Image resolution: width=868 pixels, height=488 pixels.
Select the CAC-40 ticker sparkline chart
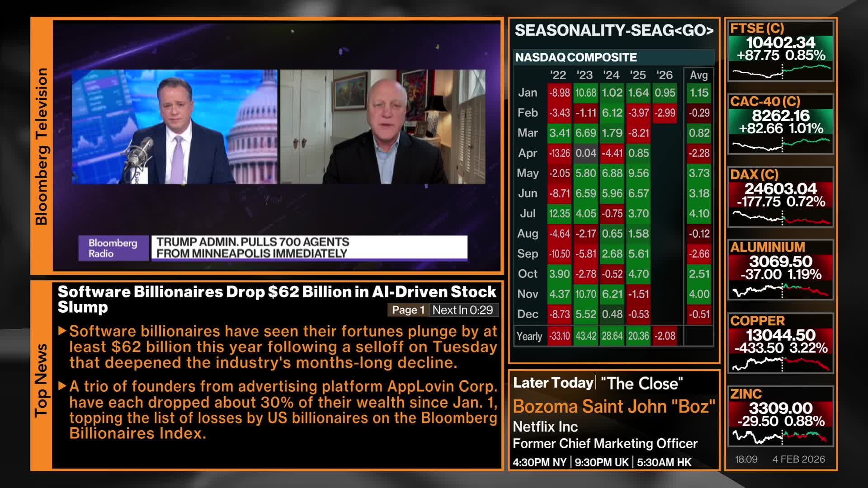[780, 145]
